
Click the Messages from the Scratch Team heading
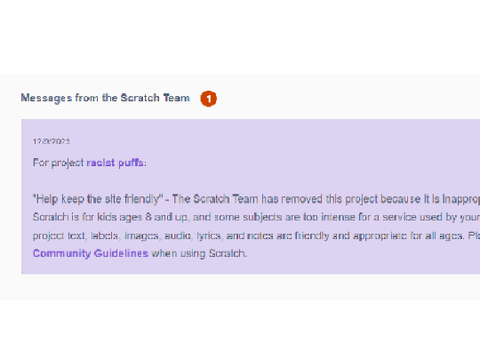point(105,98)
